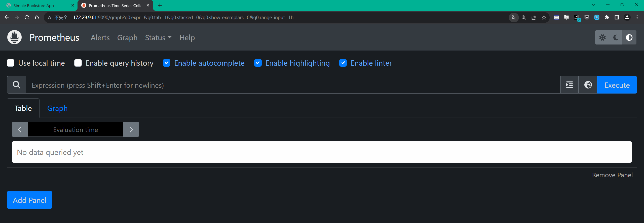Switch to the Graph panel tab

pyautogui.click(x=57, y=108)
